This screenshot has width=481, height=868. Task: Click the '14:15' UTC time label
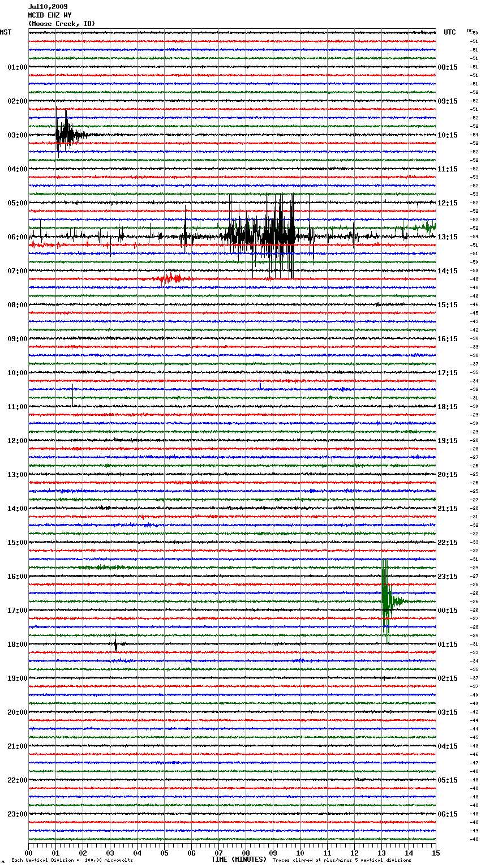448,271
